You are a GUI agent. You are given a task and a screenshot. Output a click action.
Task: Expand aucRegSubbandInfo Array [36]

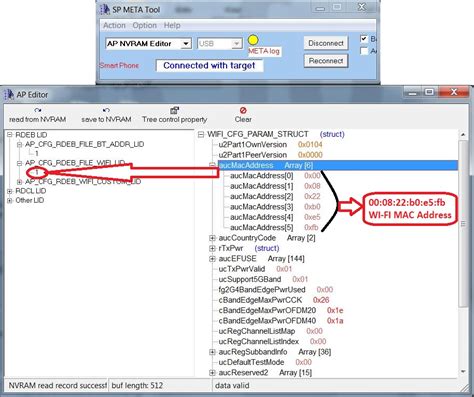pos(212,352)
